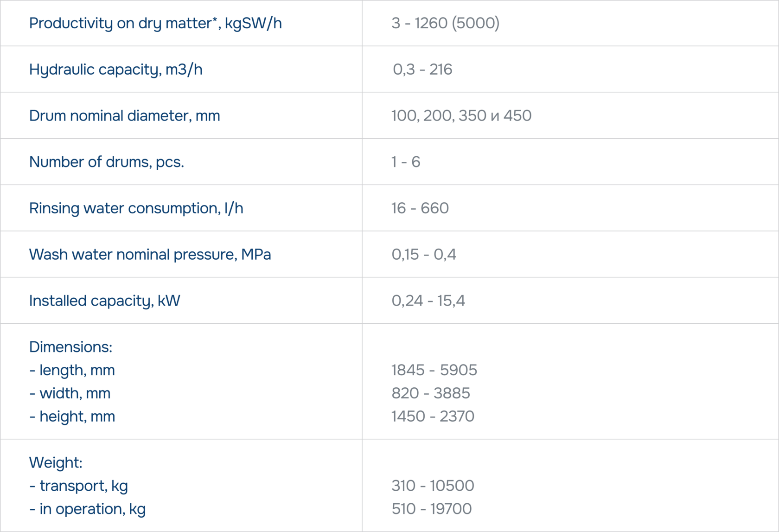The height and width of the screenshot is (532, 779).
Task: Click the "Drum nominal diameter, mm" label
Action: [124, 115]
